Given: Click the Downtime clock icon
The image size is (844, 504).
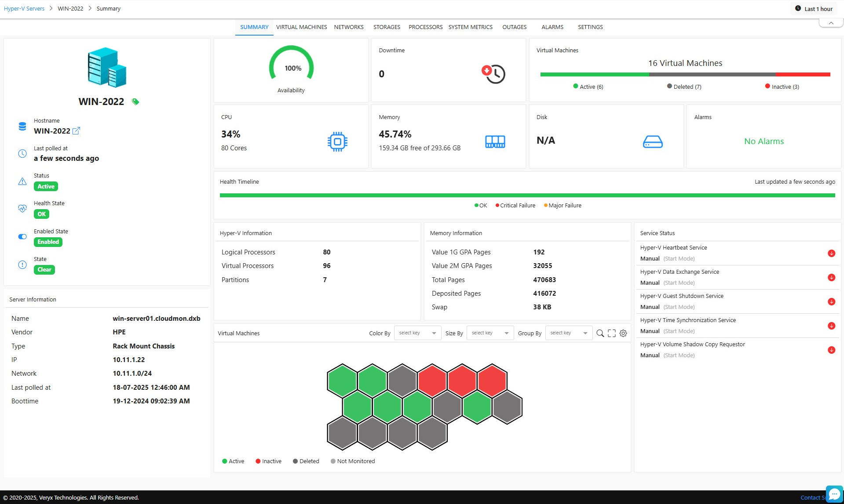Looking at the screenshot, I should coord(494,74).
